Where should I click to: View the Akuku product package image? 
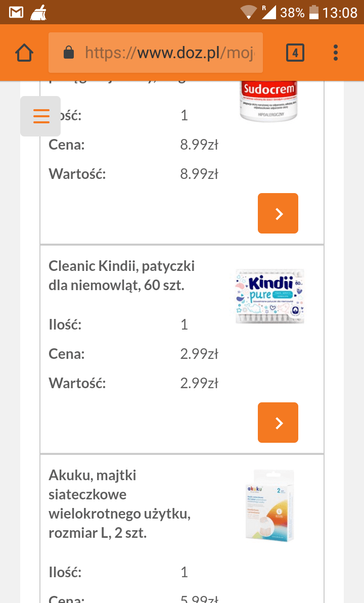(x=269, y=505)
